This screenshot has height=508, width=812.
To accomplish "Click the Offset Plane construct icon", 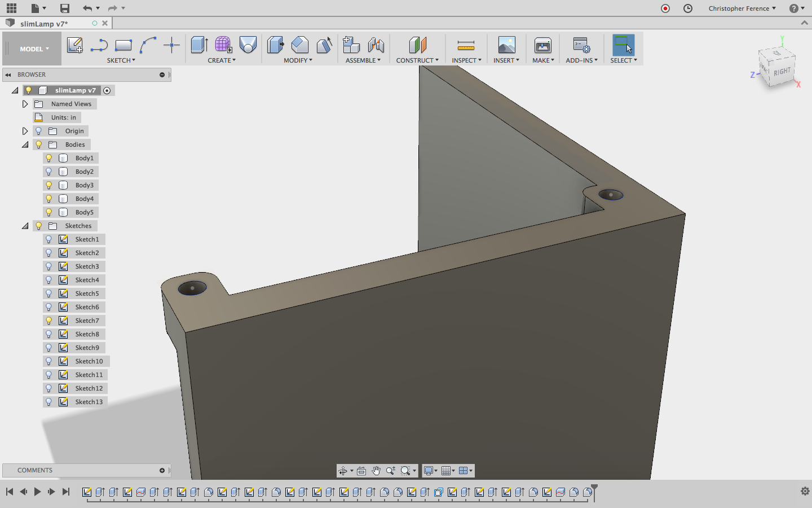I will [417, 45].
